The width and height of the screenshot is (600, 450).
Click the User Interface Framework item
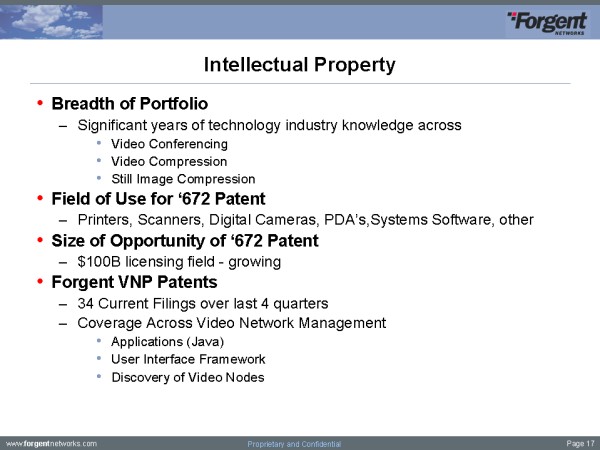[187, 358]
